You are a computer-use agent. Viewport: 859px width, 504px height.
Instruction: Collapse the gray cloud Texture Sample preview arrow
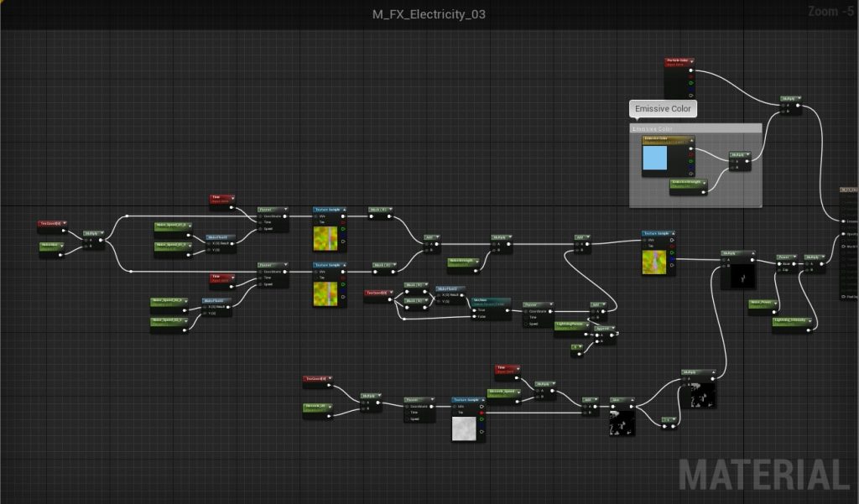coord(482,400)
